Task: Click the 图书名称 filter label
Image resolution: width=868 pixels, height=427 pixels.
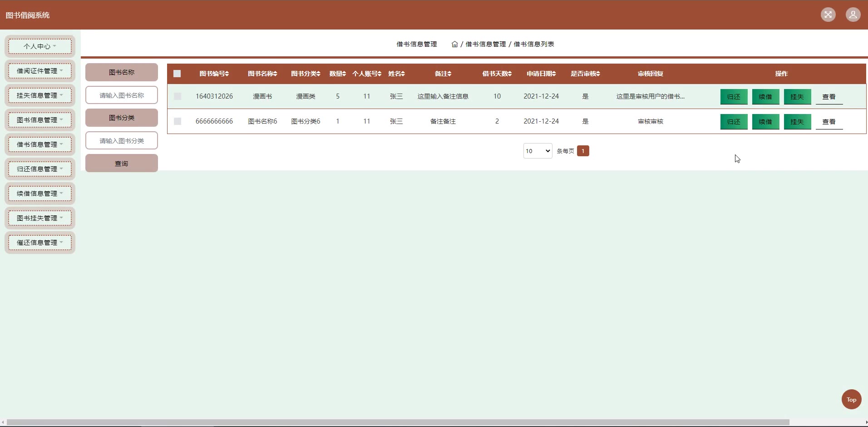Action: click(122, 72)
